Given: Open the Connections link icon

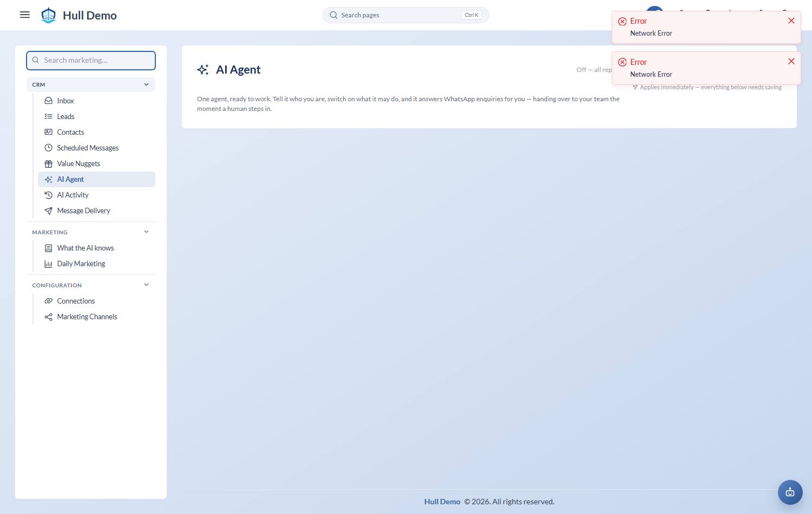Looking at the screenshot, I should click(x=48, y=301).
